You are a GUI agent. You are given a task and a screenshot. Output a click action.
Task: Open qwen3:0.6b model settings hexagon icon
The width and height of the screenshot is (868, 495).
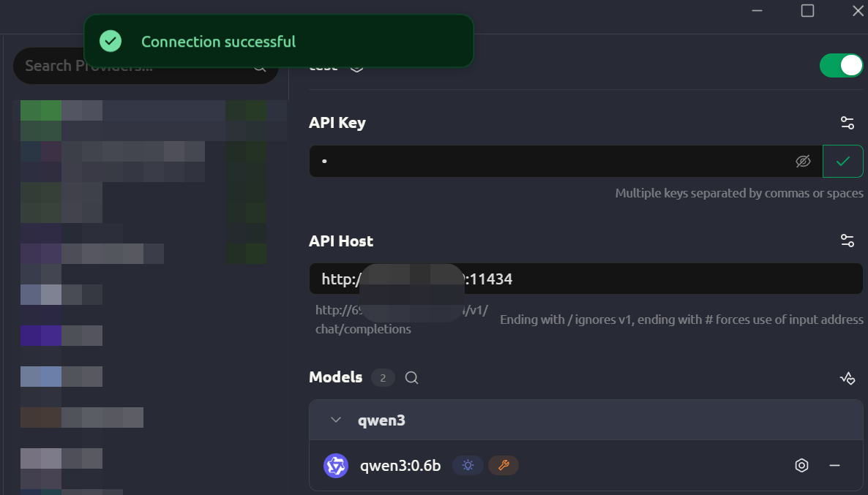802,466
